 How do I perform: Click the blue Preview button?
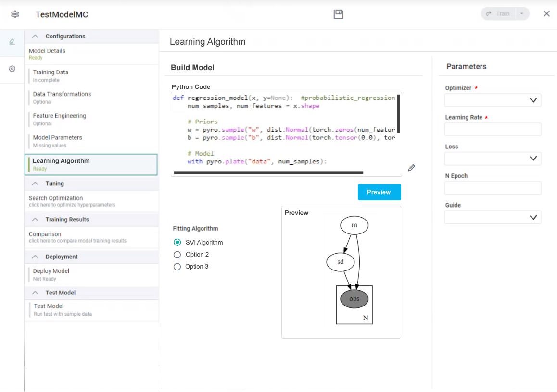click(379, 192)
